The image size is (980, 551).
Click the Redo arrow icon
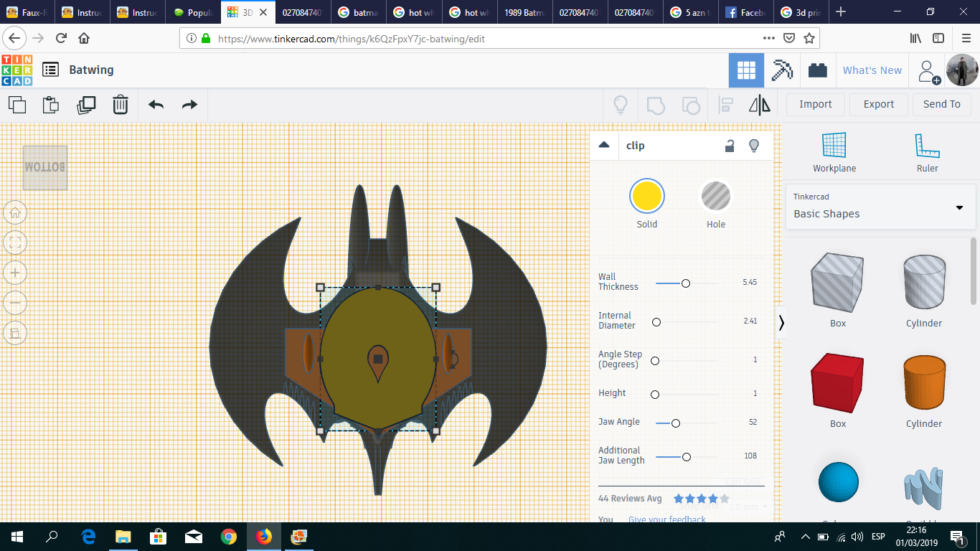click(189, 105)
